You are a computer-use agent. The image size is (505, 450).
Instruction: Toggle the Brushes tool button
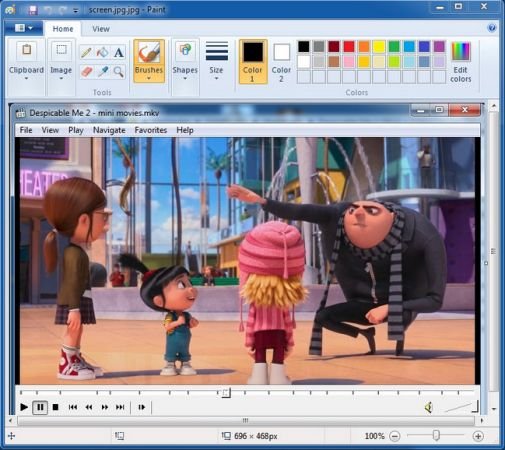tap(149, 61)
